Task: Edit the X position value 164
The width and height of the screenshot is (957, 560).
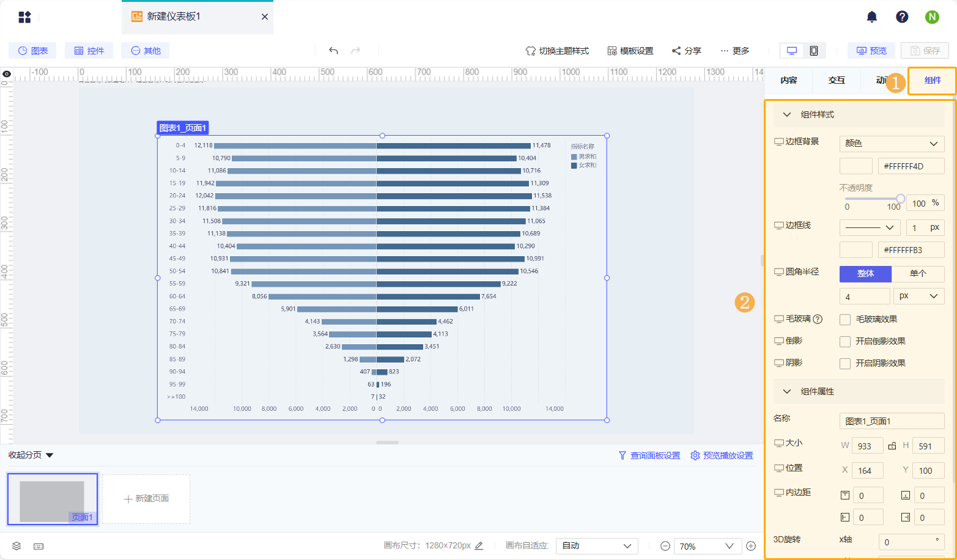Action: pos(868,470)
